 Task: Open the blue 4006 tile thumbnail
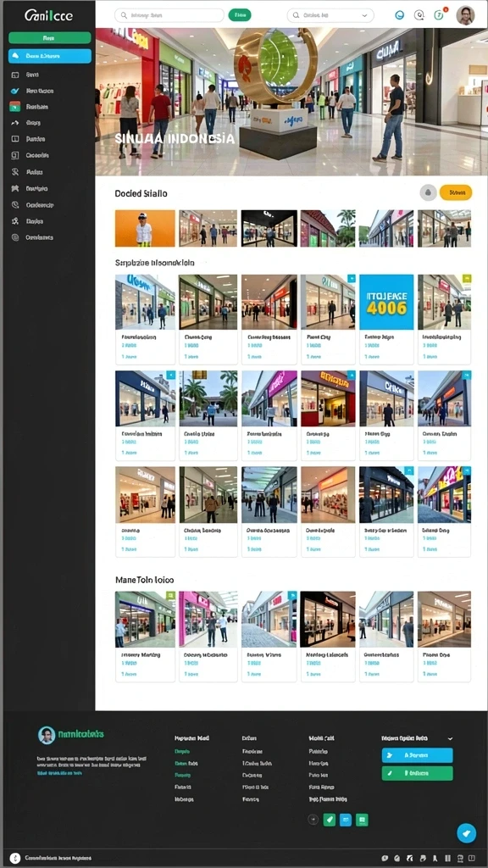point(386,303)
